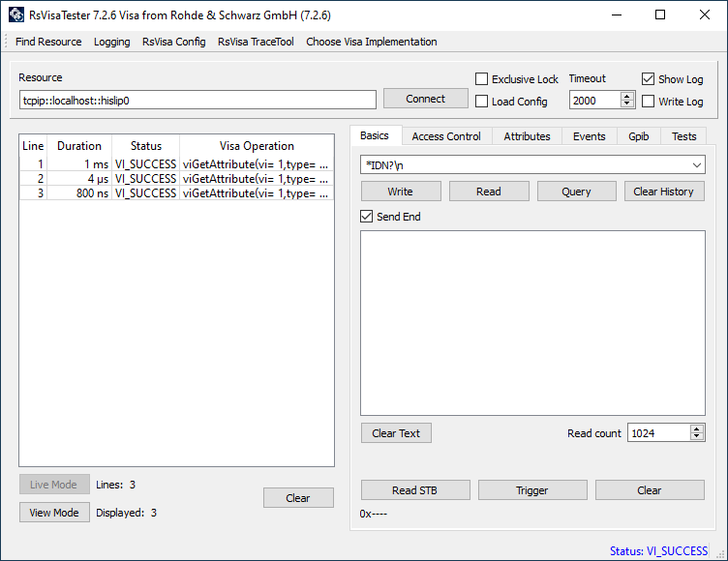728x561 pixels.
Task: Click the 'Lines: 3' counter text
Action: pos(115,485)
